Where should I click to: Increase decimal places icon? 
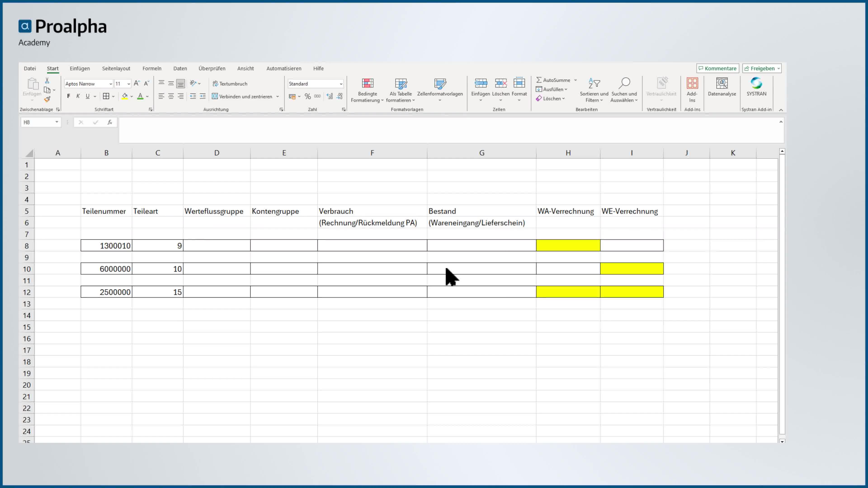330,97
